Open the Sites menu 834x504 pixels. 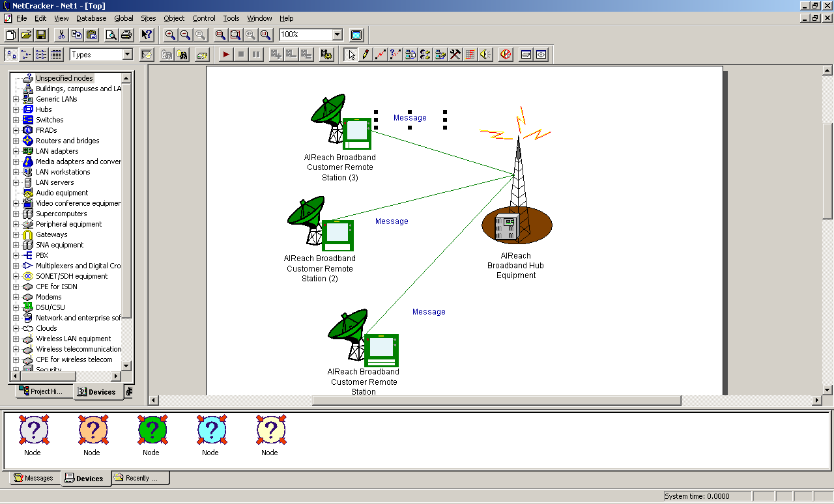coord(149,18)
